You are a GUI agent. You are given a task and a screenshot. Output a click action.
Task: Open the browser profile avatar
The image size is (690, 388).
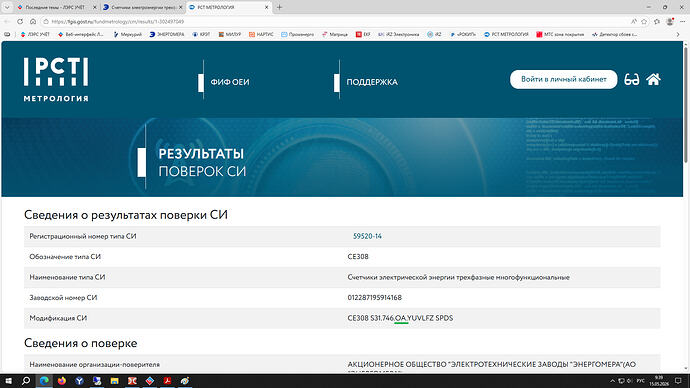click(670, 22)
